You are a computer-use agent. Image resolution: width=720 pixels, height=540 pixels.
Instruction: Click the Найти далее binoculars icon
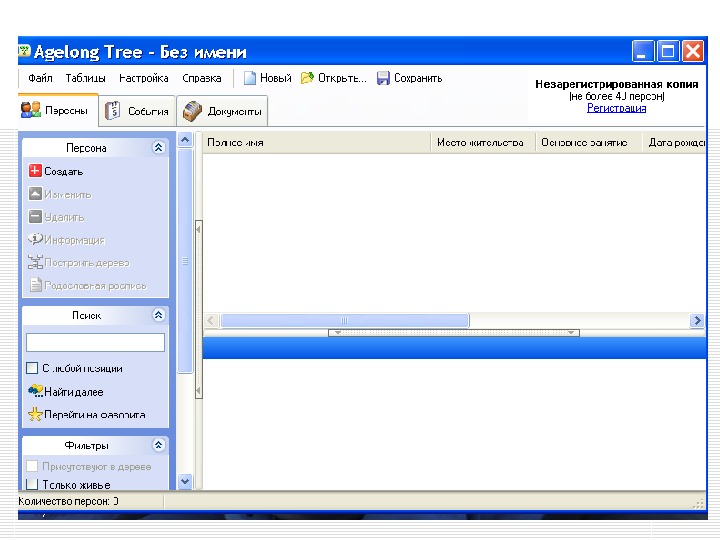[35, 391]
